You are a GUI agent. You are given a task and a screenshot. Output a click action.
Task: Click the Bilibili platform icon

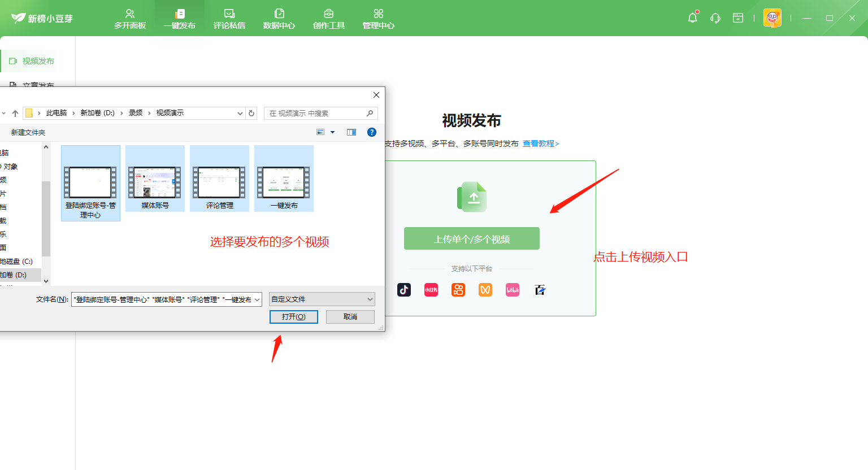click(x=513, y=290)
